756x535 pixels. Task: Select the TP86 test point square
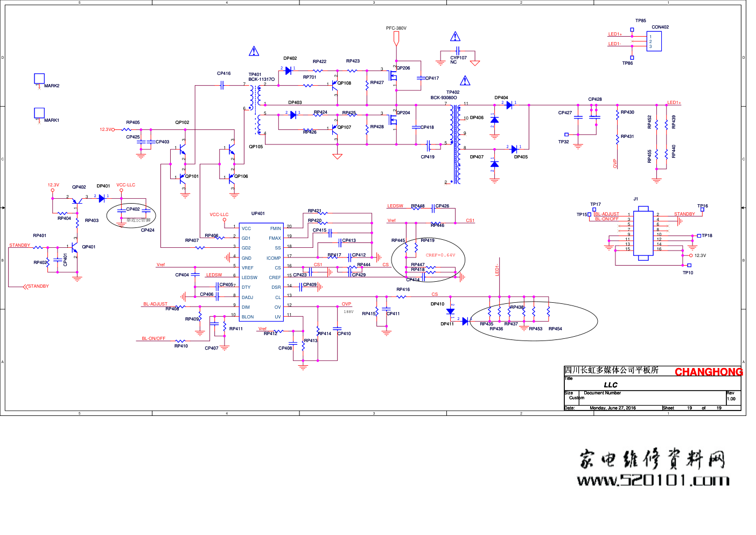pos(632,58)
